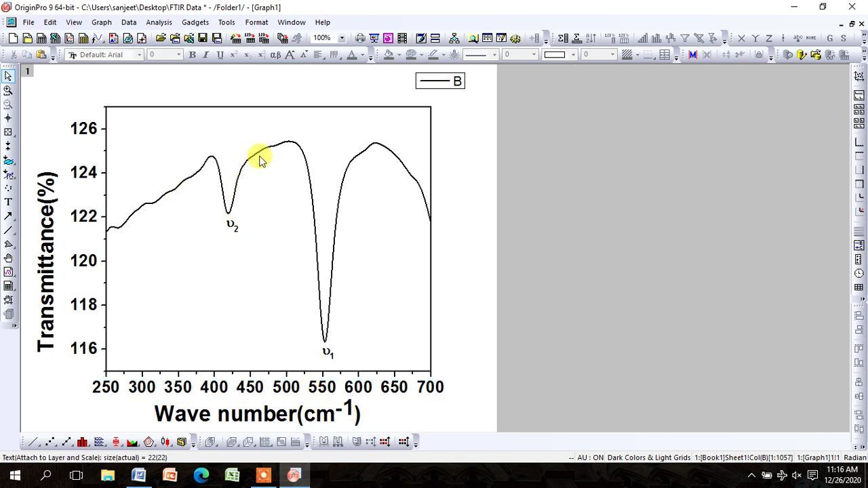
Task: Expand the font color dropdown arrow
Action: (x=363, y=55)
